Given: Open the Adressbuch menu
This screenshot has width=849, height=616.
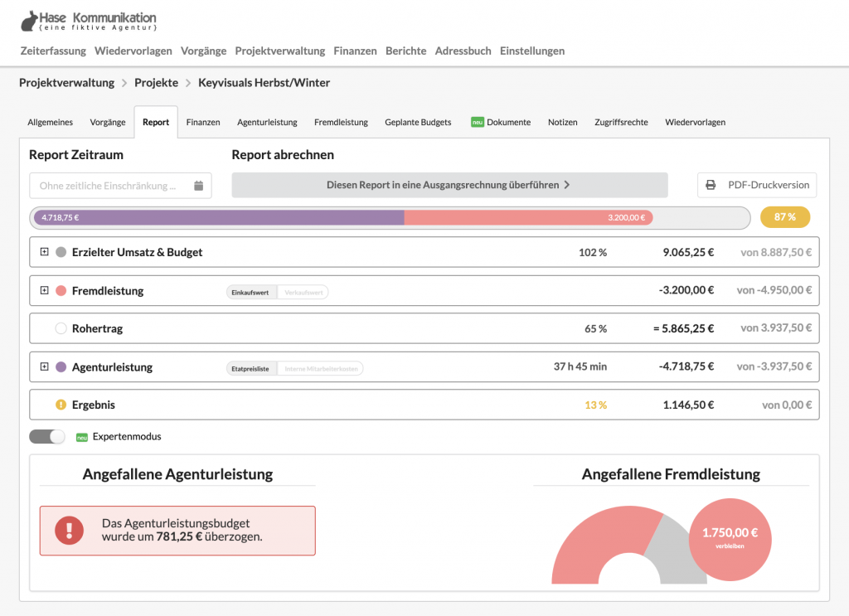Looking at the screenshot, I should [x=463, y=51].
